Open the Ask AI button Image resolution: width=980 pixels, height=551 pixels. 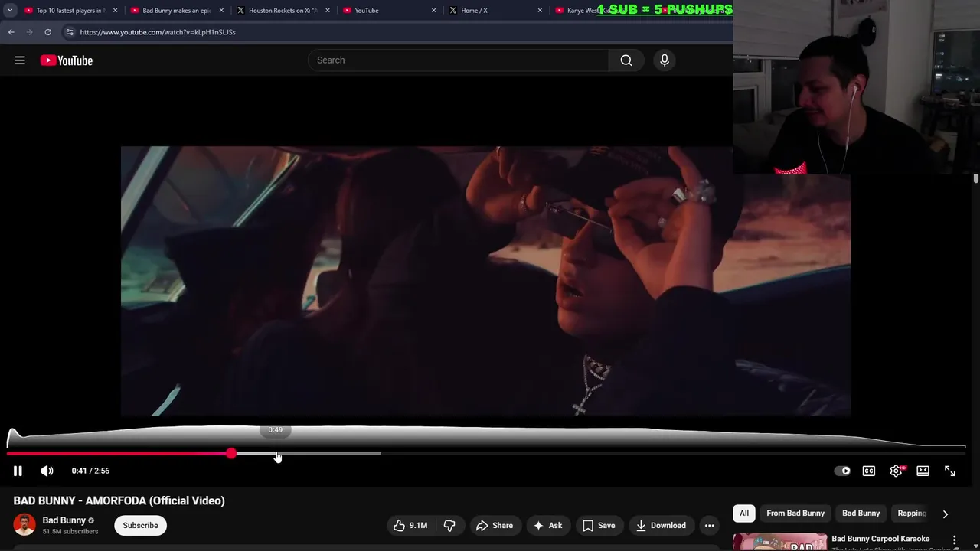[547, 525]
